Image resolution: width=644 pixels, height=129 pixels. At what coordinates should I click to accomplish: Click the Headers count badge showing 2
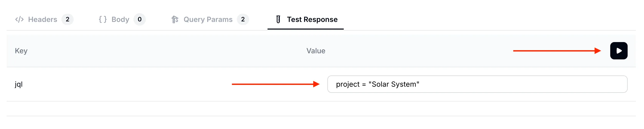(x=68, y=19)
